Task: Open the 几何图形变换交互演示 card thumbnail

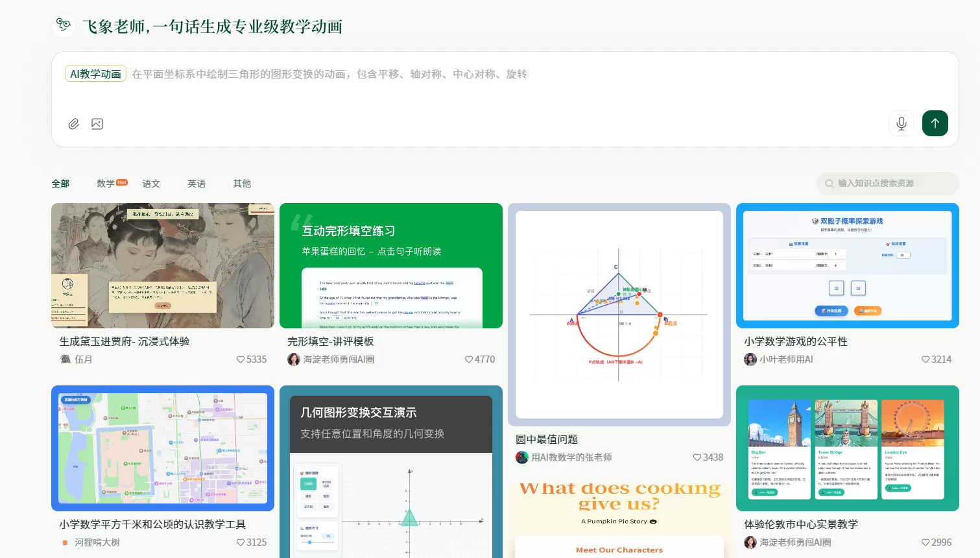Action: (x=390, y=472)
